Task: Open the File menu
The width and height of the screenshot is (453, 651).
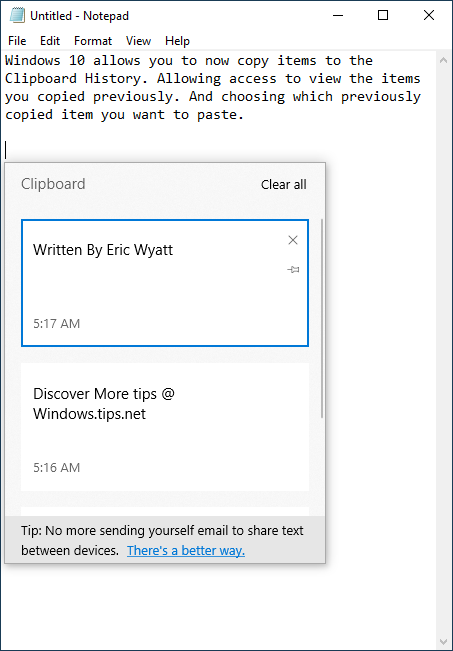Action: pyautogui.click(x=17, y=41)
